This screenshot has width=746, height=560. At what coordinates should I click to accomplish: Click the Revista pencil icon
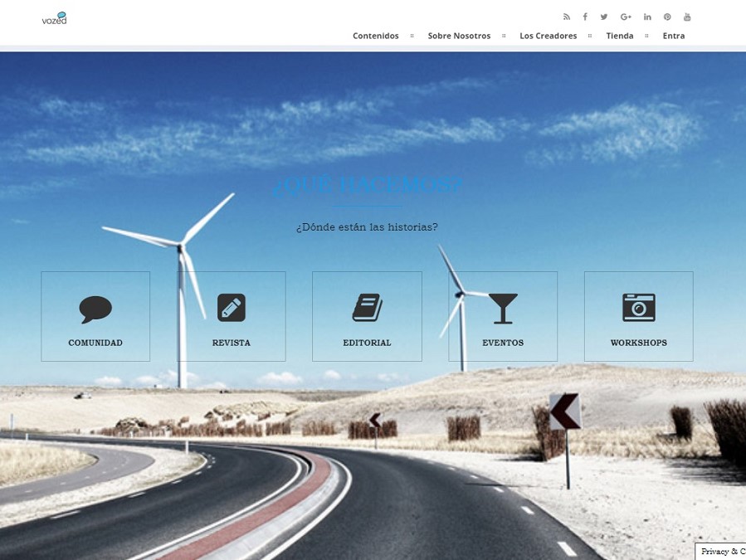(x=232, y=308)
